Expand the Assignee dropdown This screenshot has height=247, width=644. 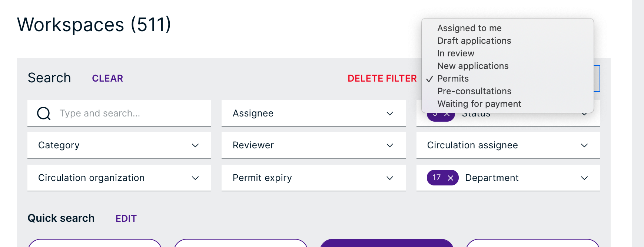[313, 113]
